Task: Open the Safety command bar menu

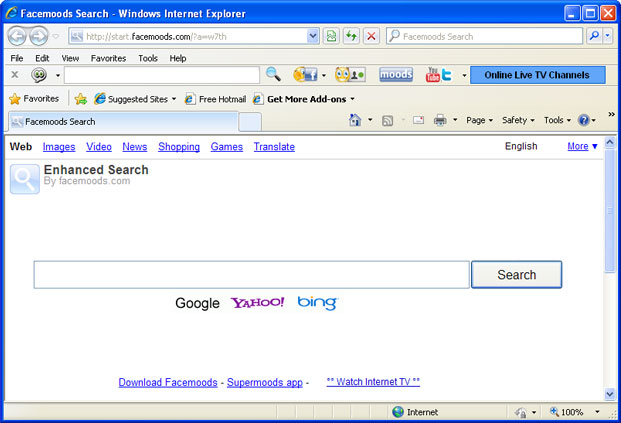Action: pyautogui.click(x=518, y=120)
